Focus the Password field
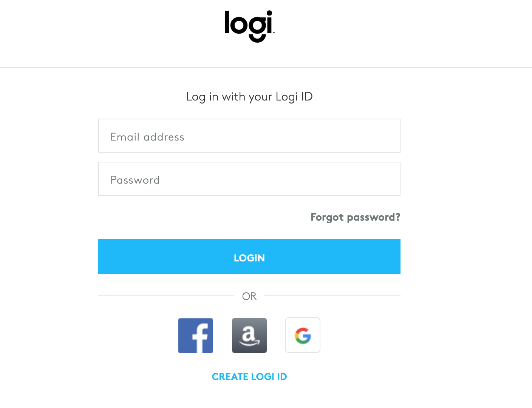This screenshot has width=532, height=408. (x=249, y=179)
